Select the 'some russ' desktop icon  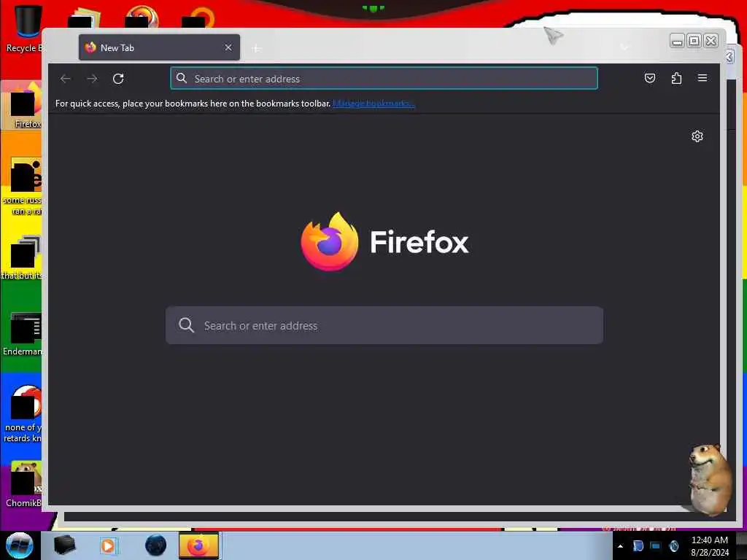(x=23, y=186)
